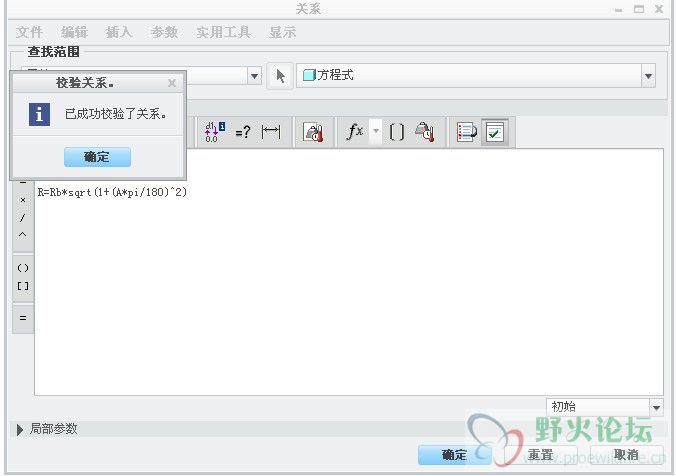Open the 方程式 dropdown arrow
Image resolution: width=676 pixels, height=476 pixels.
(x=648, y=76)
